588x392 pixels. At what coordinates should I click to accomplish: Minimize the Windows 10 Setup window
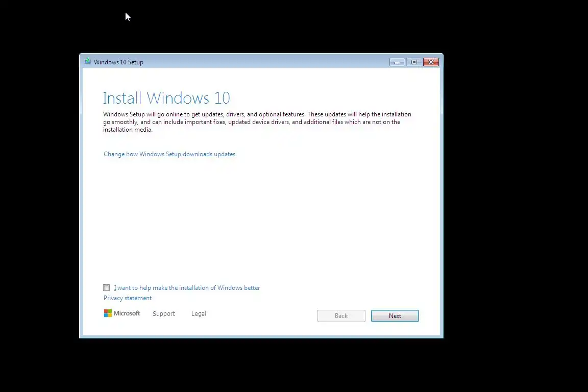pos(397,62)
